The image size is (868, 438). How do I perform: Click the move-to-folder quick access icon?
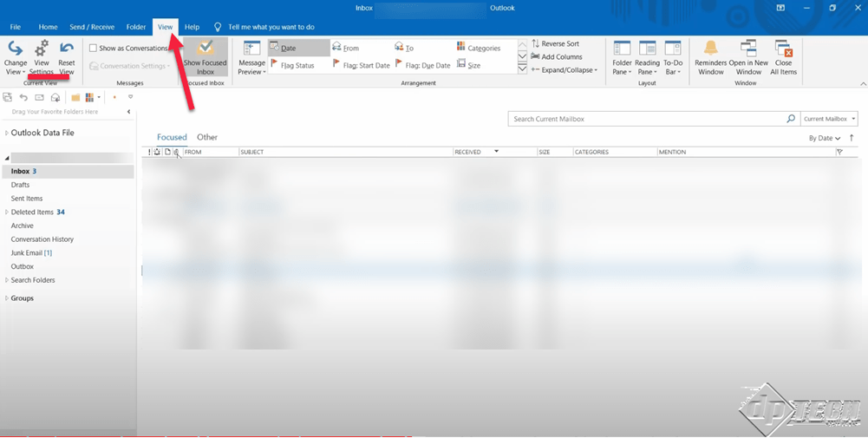coord(75,97)
